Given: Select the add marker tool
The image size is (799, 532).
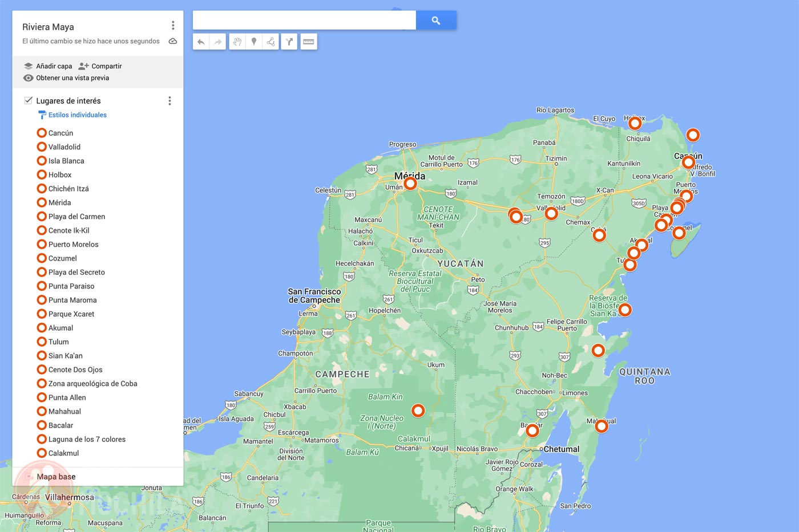Looking at the screenshot, I should 254,41.
